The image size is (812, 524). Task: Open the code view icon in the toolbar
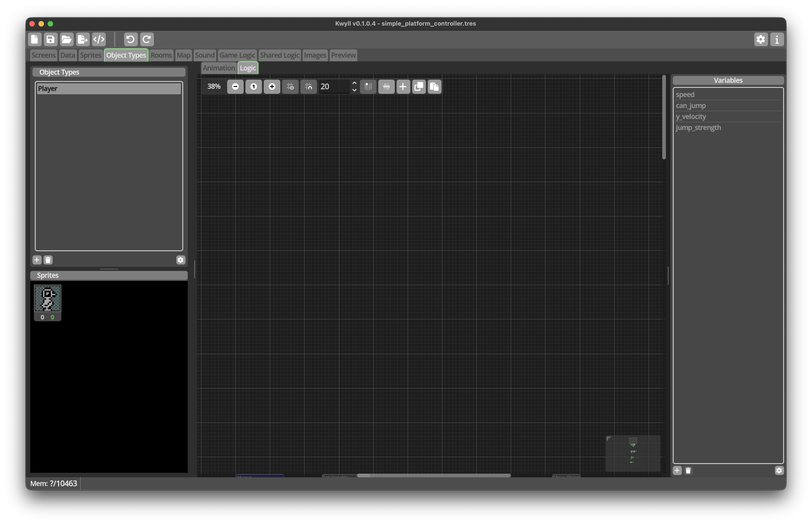[x=99, y=39]
